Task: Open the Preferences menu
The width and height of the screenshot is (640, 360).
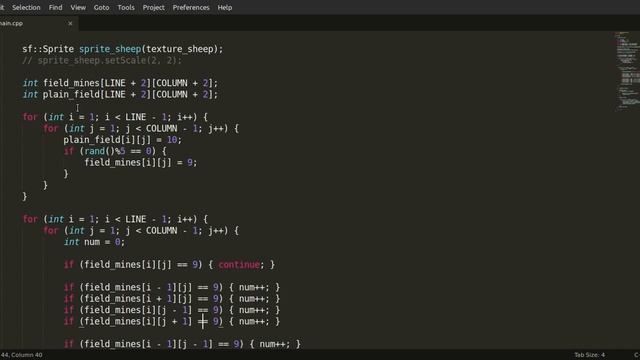Action: click(x=191, y=7)
